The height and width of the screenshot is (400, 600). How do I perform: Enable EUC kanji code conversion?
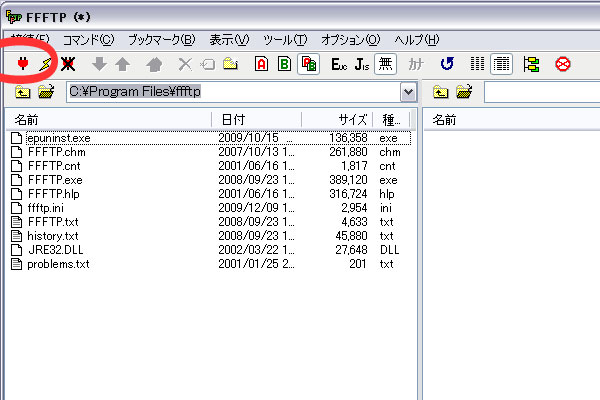338,64
